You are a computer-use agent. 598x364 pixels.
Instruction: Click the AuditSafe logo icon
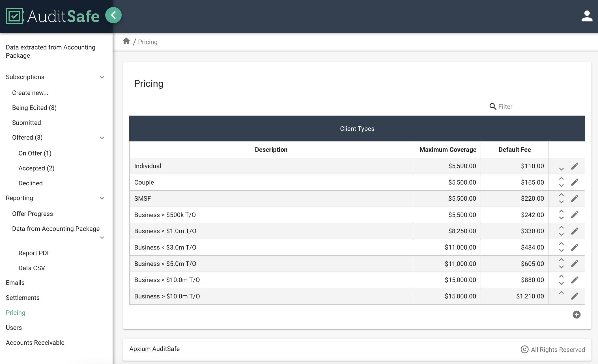point(14,16)
